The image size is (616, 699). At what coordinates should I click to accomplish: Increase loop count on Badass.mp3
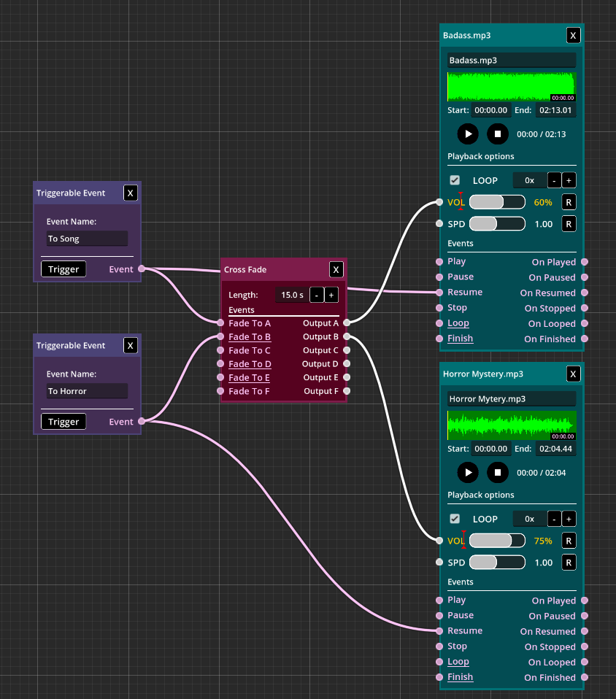(569, 180)
